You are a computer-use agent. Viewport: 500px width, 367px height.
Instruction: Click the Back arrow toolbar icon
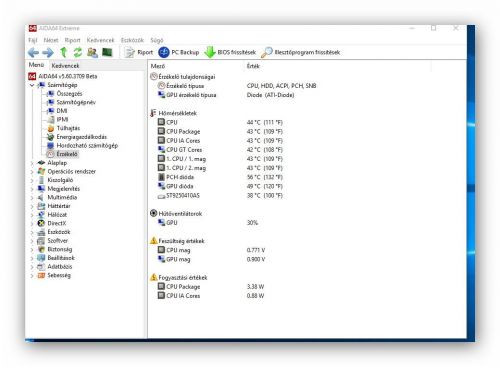click(x=33, y=52)
